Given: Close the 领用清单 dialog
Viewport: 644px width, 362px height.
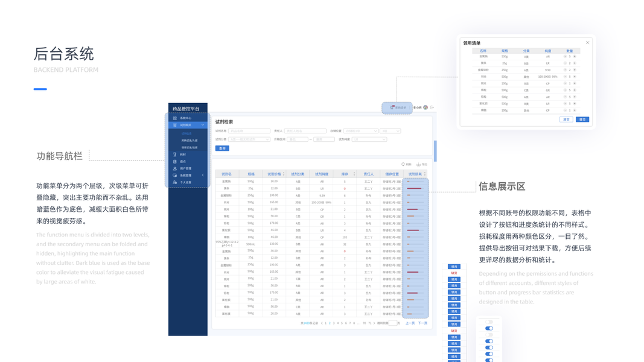Looking at the screenshot, I should [588, 43].
